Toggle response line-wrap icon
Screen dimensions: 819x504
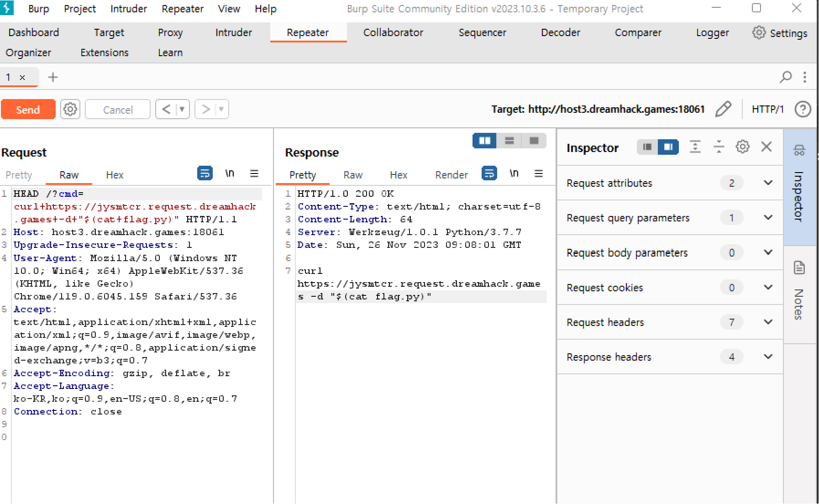click(x=489, y=173)
